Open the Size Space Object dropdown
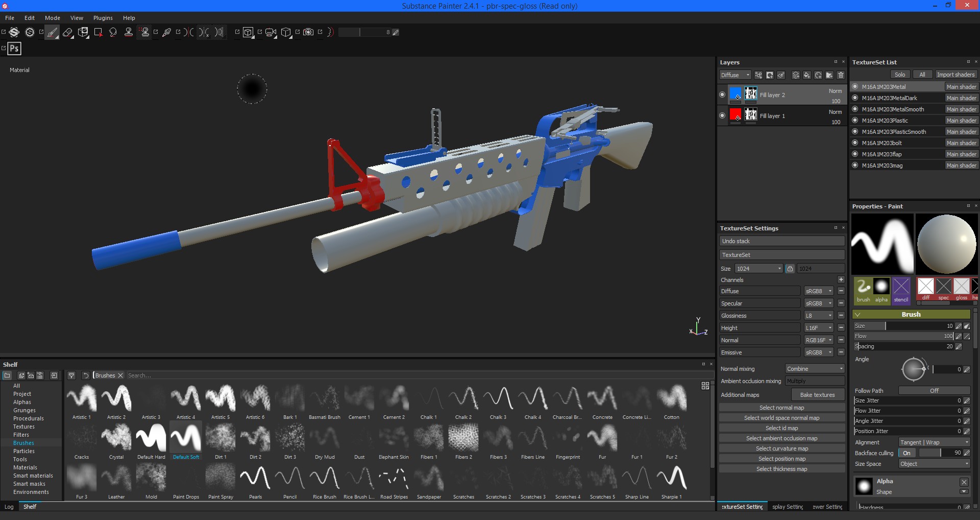This screenshot has width=980, height=520. (934, 464)
